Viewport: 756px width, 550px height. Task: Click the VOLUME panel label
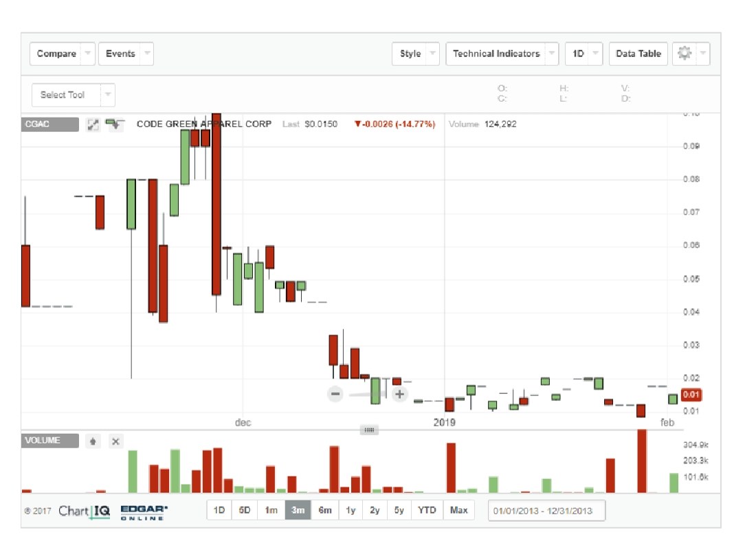click(x=49, y=441)
